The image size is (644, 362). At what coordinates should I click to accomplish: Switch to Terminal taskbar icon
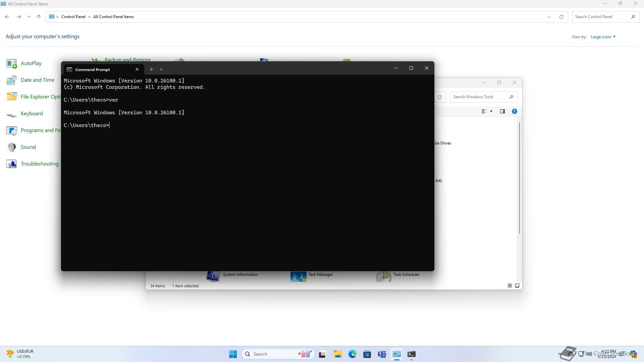(412, 354)
